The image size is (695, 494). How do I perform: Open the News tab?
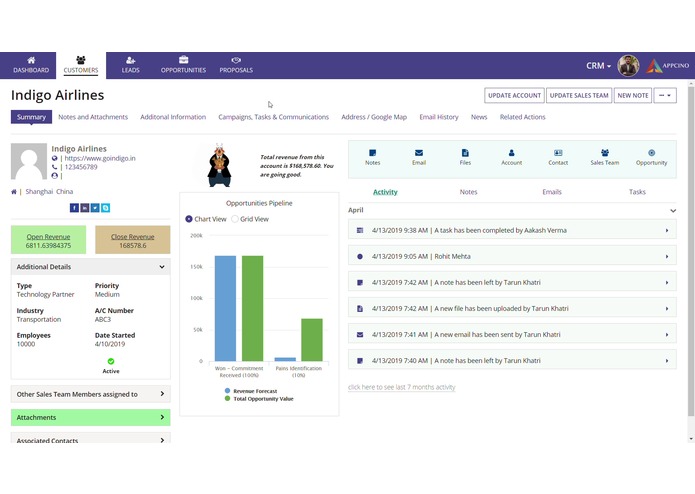[x=479, y=117]
